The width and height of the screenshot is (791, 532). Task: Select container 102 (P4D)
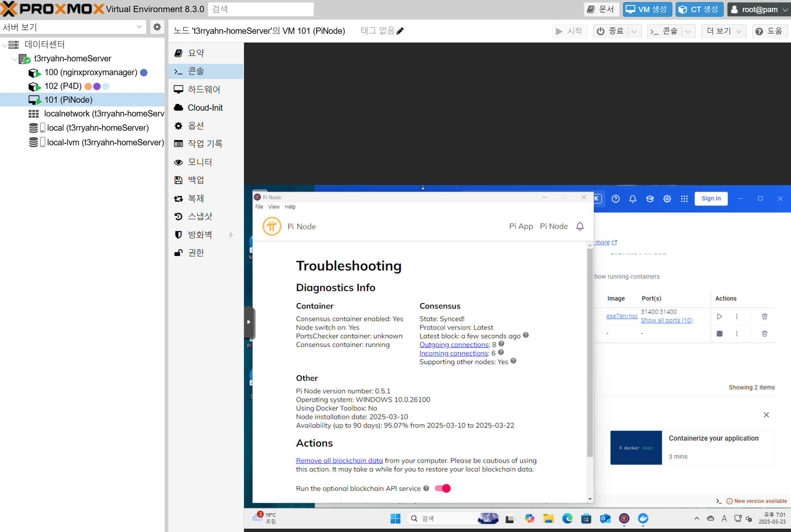[63, 86]
